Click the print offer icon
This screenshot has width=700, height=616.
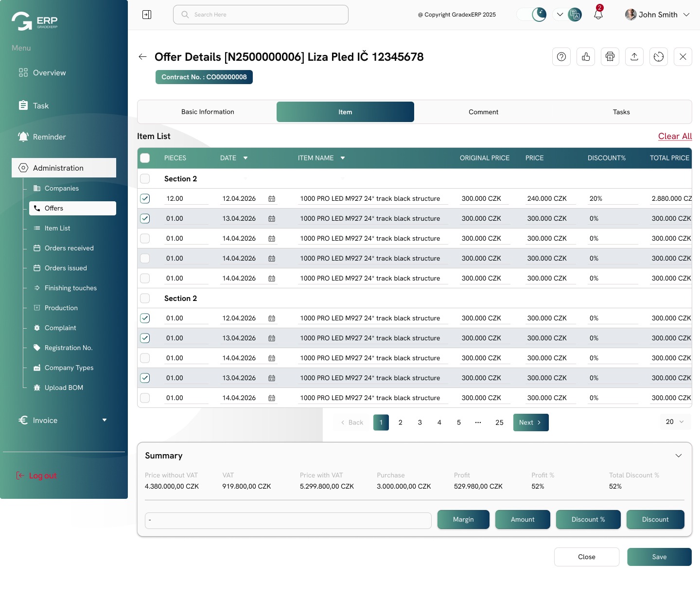(x=610, y=57)
